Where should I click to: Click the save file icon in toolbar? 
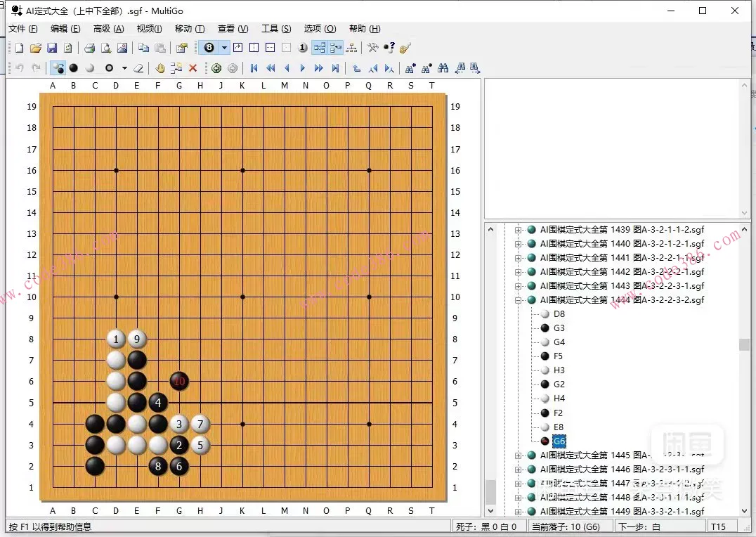(52, 48)
